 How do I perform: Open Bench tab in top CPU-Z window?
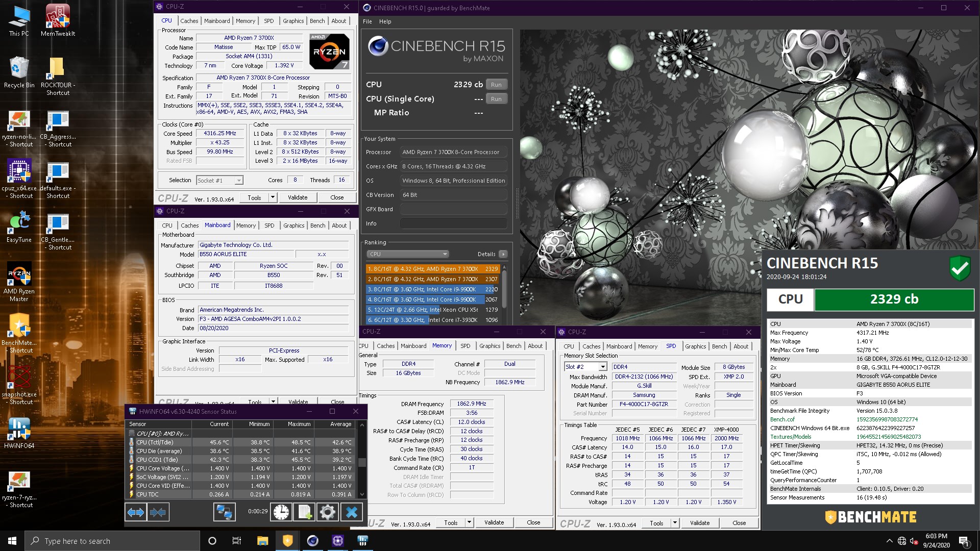[317, 21]
